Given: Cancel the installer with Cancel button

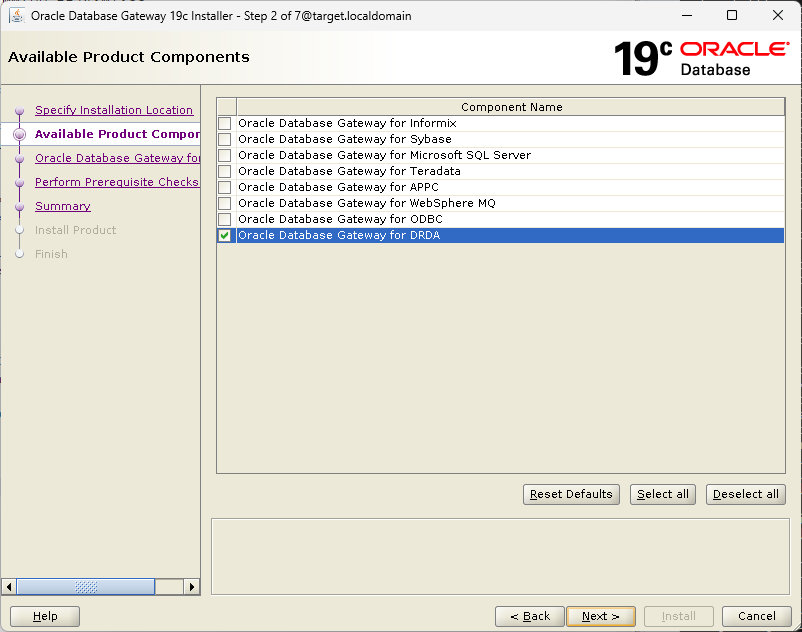Looking at the screenshot, I should (x=757, y=616).
